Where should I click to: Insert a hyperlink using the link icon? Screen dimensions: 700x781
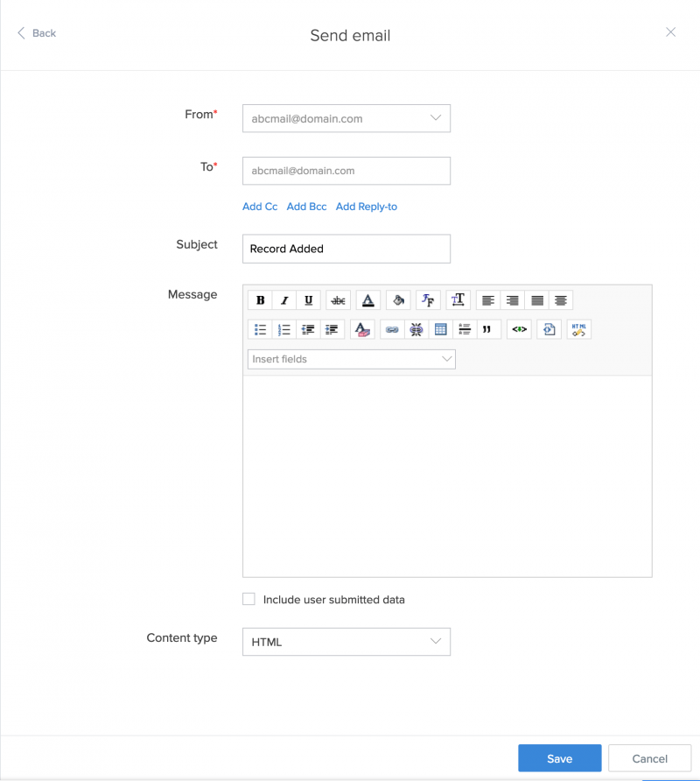[x=392, y=329]
